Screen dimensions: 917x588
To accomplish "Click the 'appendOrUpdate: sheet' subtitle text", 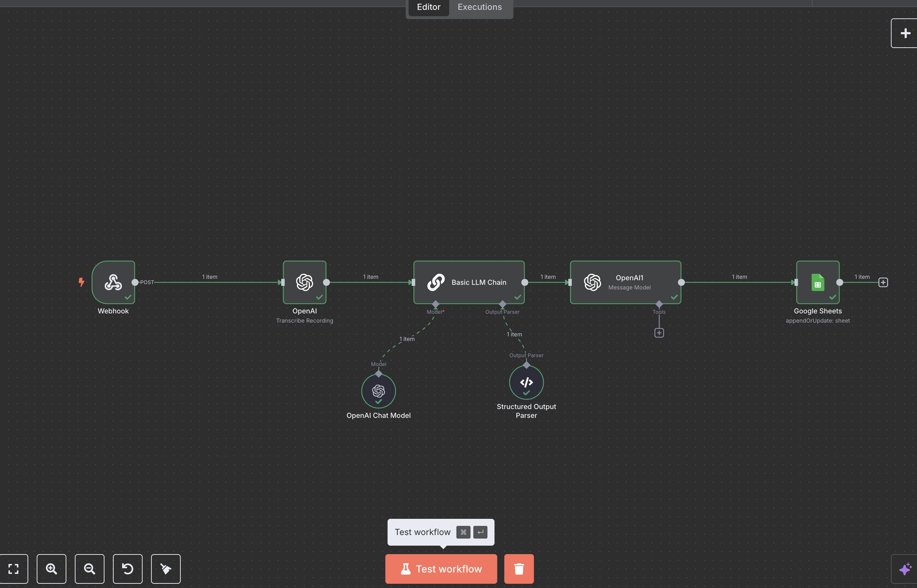I will (x=818, y=321).
